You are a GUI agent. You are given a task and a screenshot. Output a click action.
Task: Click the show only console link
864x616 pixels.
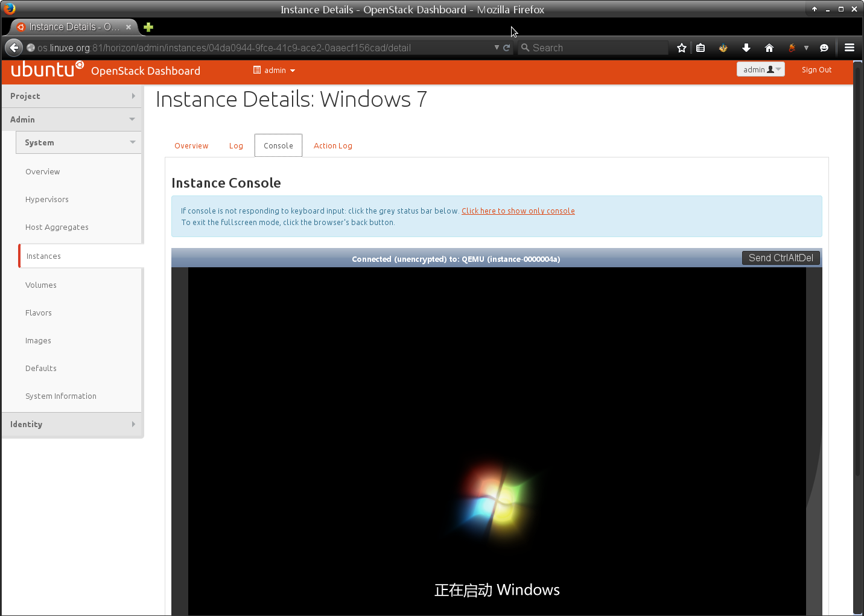tap(518, 211)
